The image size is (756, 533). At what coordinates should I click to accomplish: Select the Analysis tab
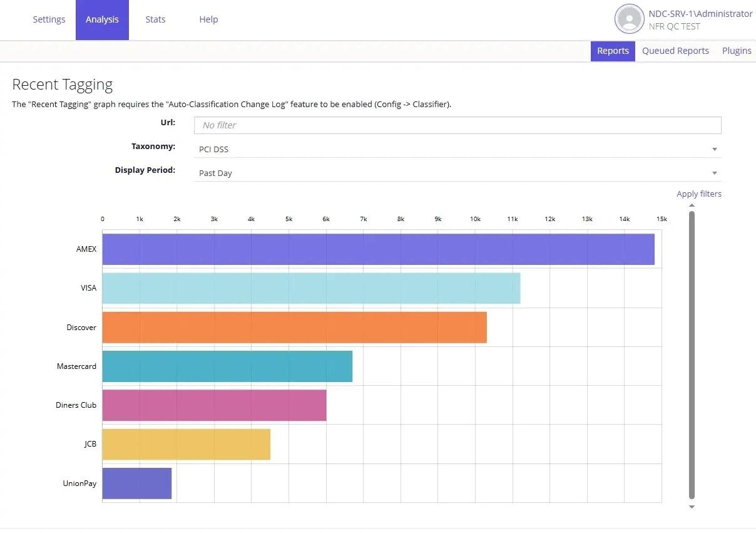coord(102,19)
